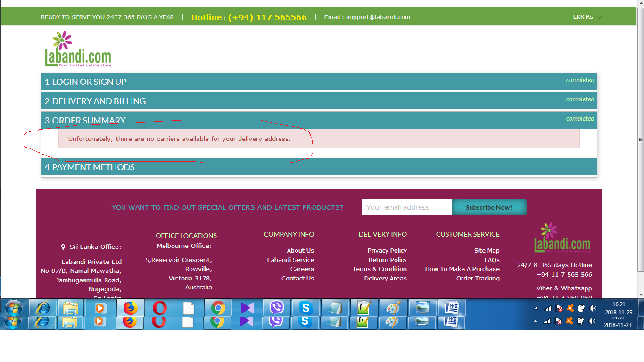This screenshot has height=362, width=644.
Task: Open the Labandi Service link
Action: (290, 260)
